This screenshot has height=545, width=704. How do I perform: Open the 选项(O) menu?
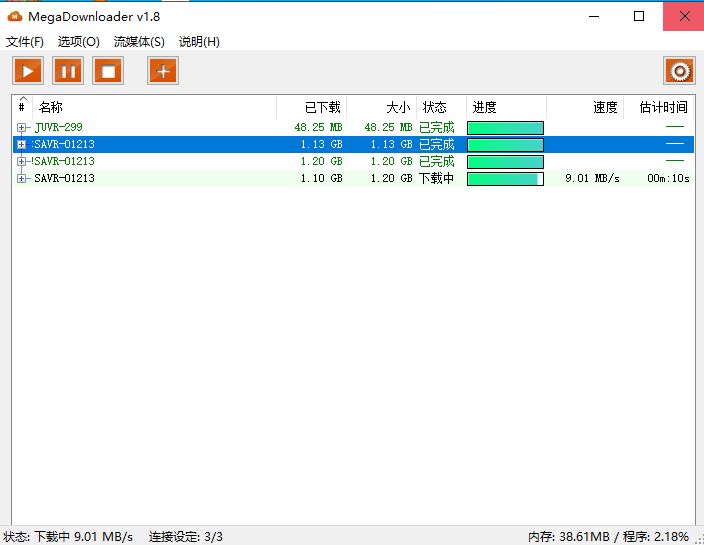coord(79,42)
